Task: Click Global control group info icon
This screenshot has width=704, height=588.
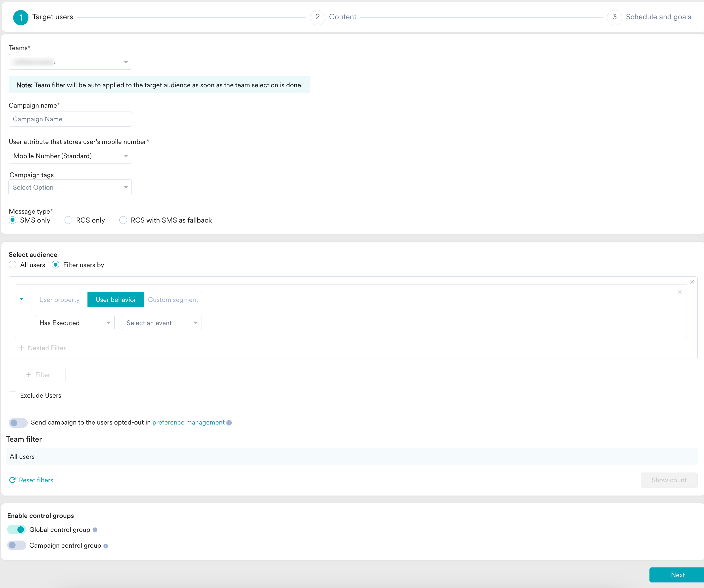Action: (95, 530)
